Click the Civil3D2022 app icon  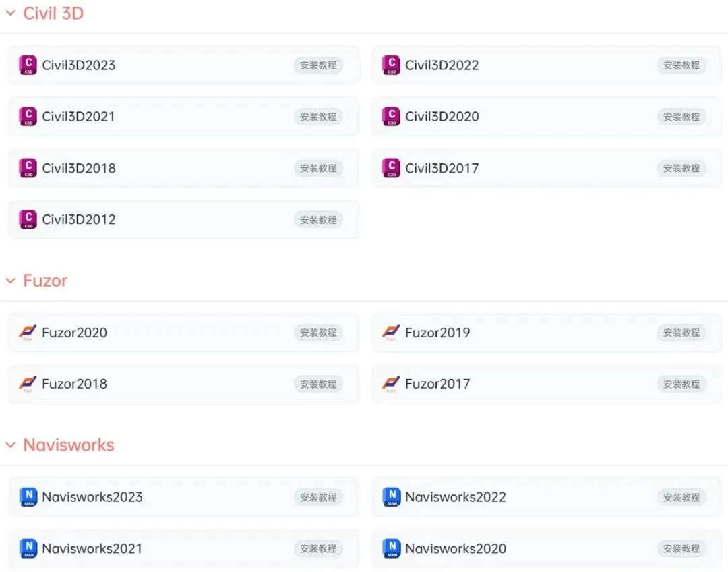(x=391, y=65)
